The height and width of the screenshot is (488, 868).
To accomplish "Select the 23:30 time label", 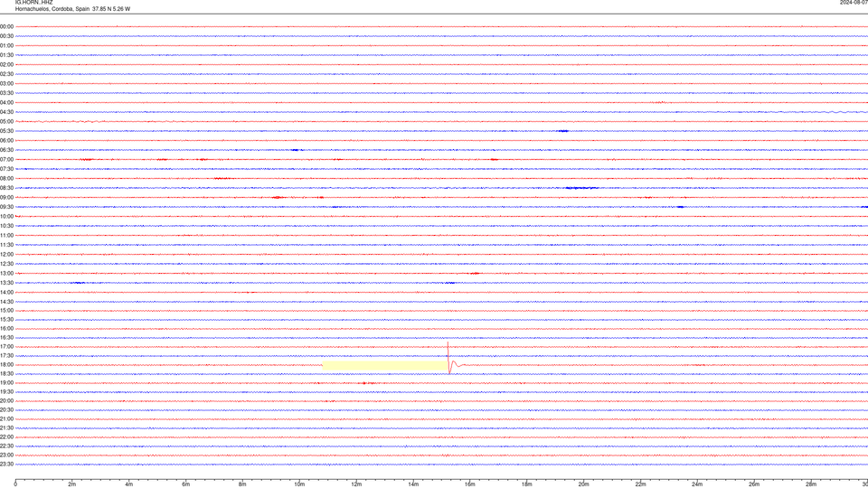I will coord(6,465).
